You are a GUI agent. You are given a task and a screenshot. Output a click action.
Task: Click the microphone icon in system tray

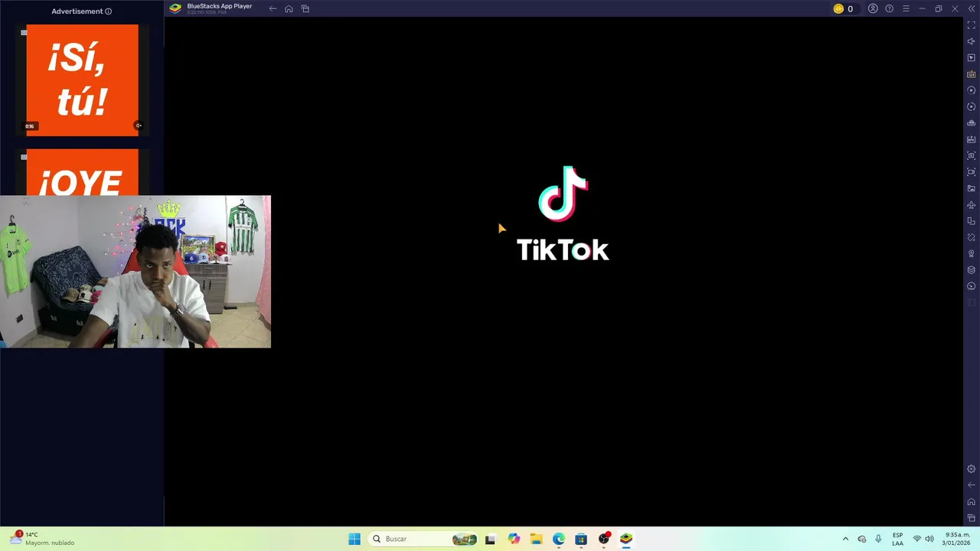pos(878,539)
